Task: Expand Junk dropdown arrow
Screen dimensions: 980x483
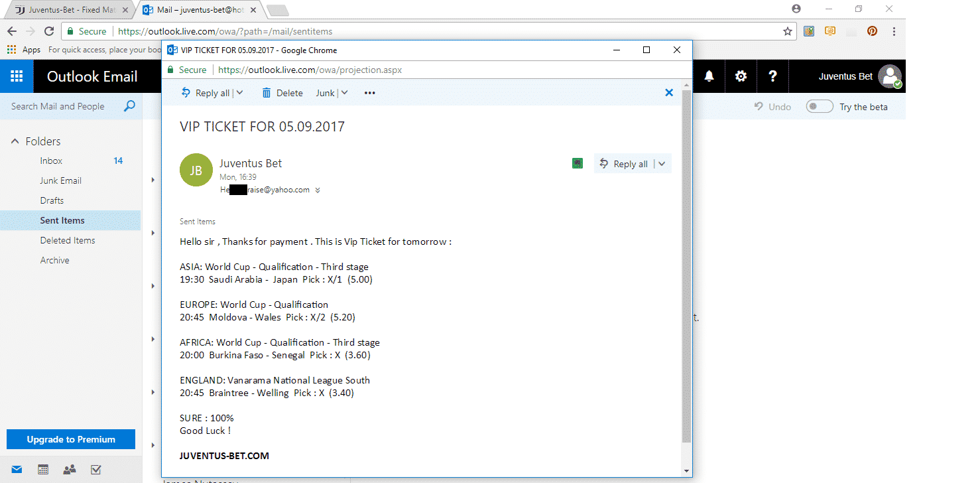Action: (x=344, y=93)
